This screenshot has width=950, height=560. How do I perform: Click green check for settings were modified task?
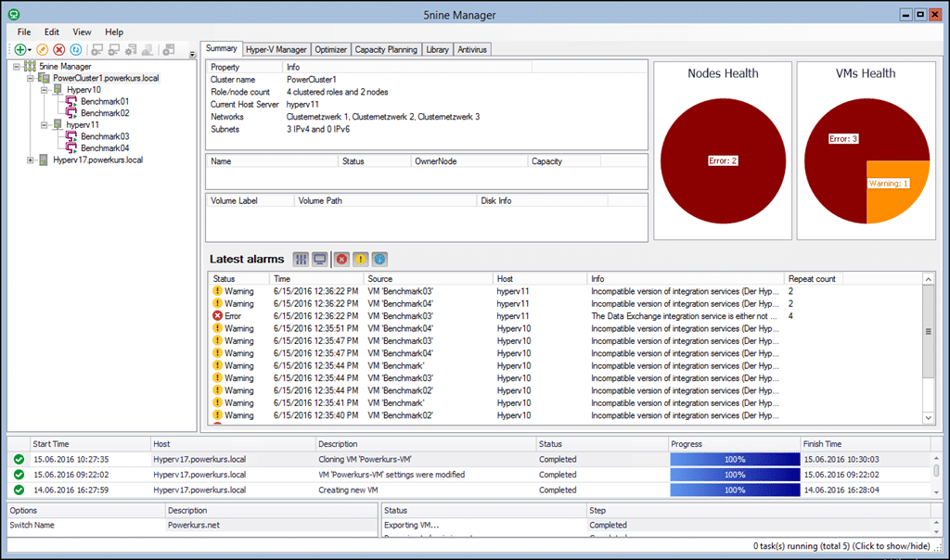tap(19, 475)
